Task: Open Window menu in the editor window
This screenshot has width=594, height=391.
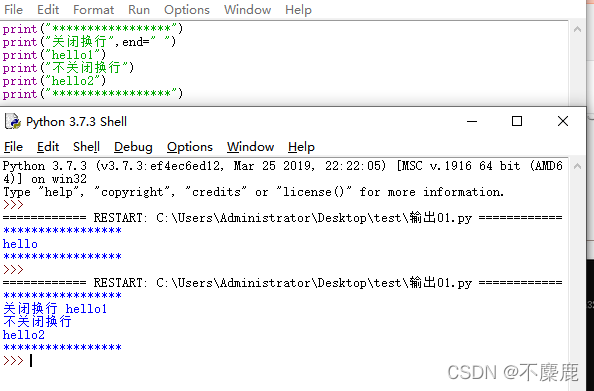Action: coord(247,9)
